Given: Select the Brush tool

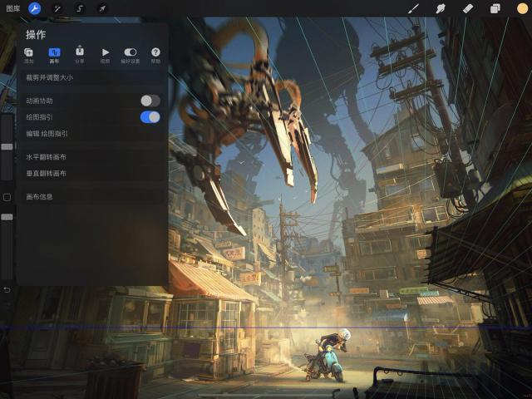Looking at the screenshot, I should pos(412,8).
